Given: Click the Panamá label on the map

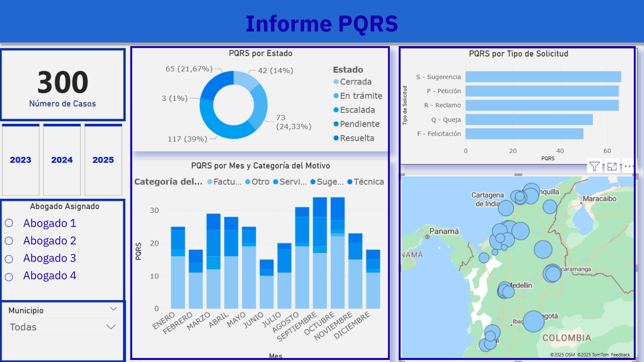Looking at the screenshot, I should coord(444,231).
